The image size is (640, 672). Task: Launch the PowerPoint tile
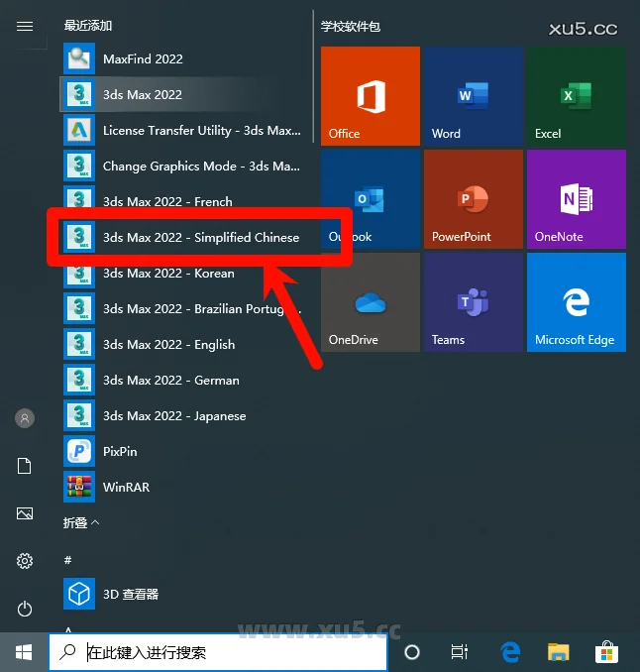473,199
